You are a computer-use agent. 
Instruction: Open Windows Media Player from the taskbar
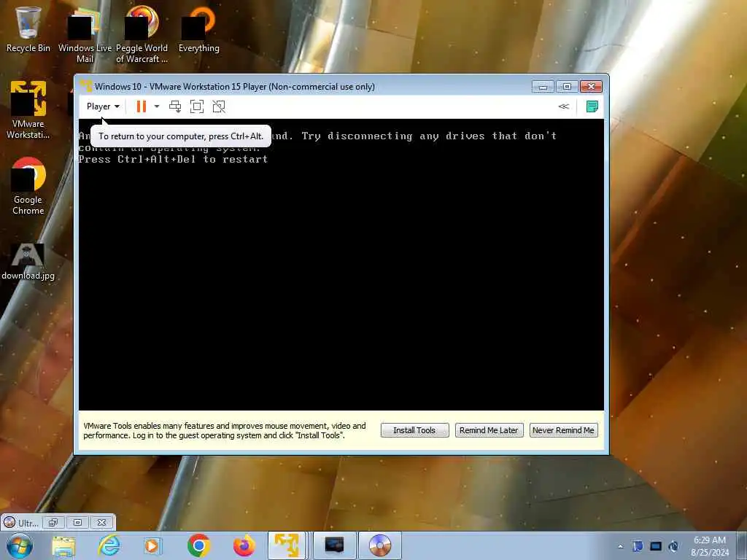(152, 545)
